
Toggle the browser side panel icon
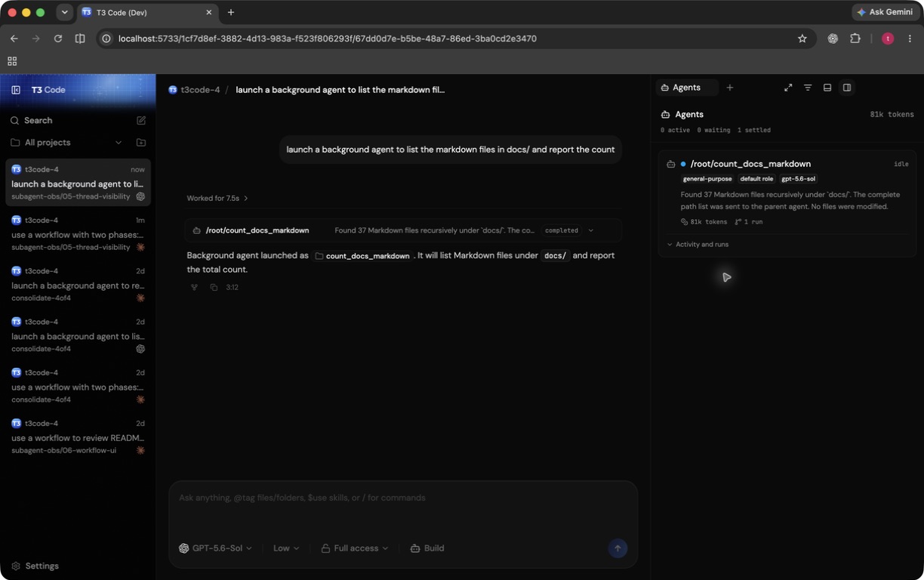pyautogui.click(x=80, y=39)
